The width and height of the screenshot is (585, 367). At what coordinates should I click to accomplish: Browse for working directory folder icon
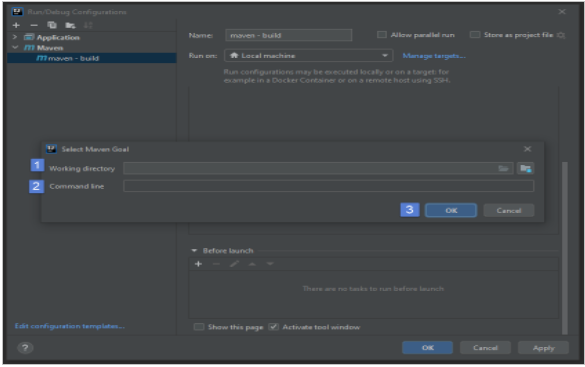pyautogui.click(x=503, y=168)
